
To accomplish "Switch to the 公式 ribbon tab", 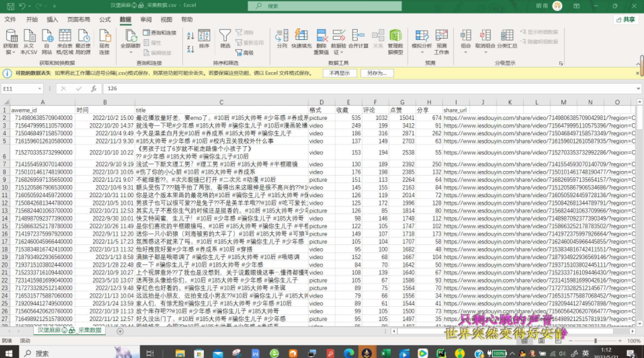I will (x=105, y=19).
